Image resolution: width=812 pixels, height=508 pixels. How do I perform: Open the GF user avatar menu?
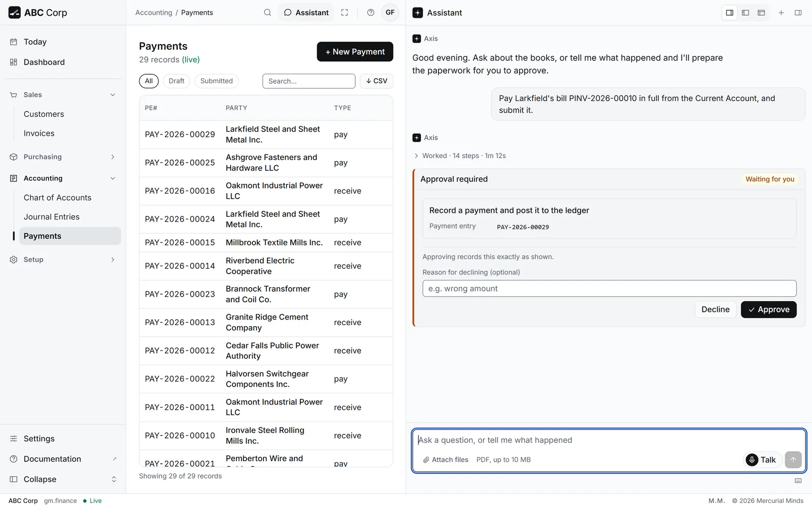[x=390, y=13]
